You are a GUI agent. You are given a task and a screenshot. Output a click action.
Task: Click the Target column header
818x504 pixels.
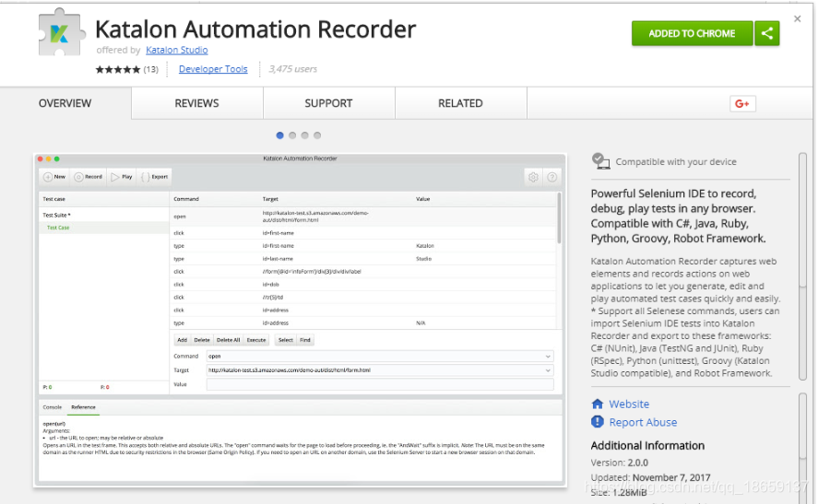(270, 199)
